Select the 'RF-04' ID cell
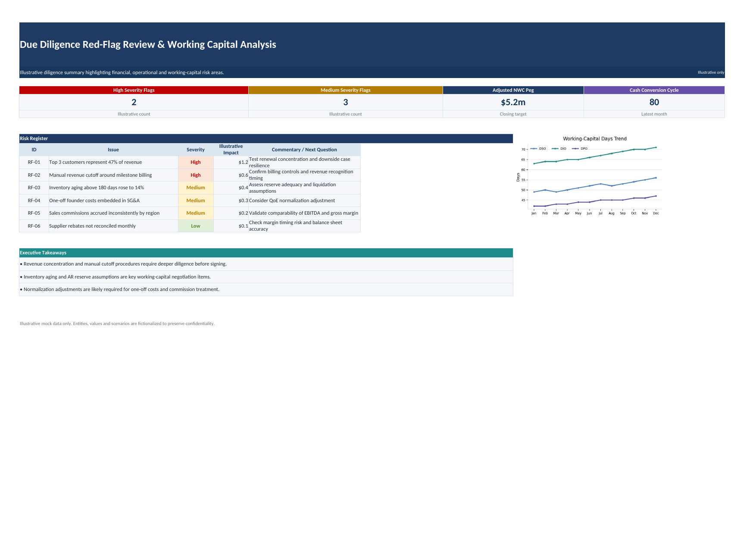 [x=34, y=200]
